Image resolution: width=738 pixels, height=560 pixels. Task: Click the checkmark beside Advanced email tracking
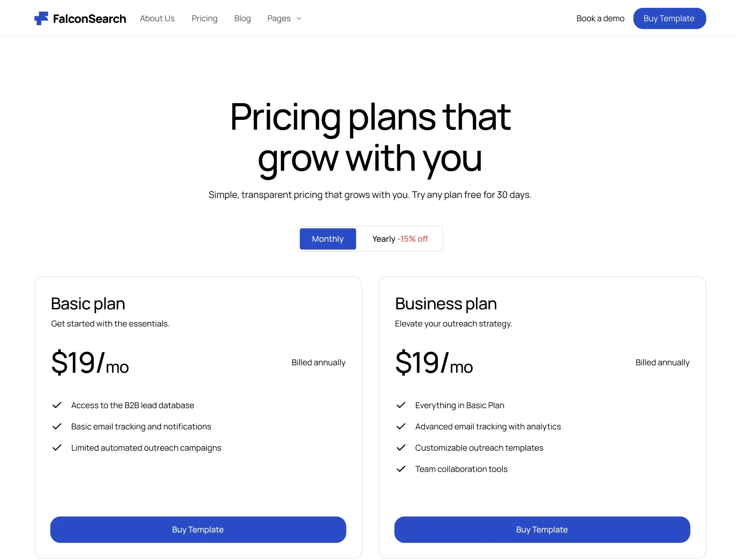coord(401,426)
